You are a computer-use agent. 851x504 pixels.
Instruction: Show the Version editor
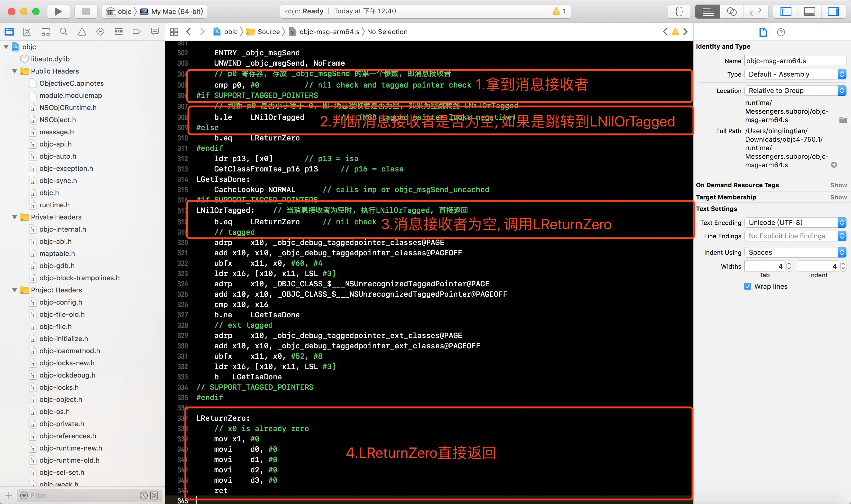pyautogui.click(x=755, y=12)
